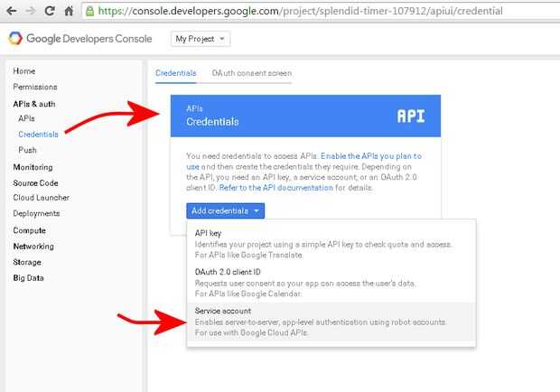
Task: Expand the Compute section
Action: [29, 230]
